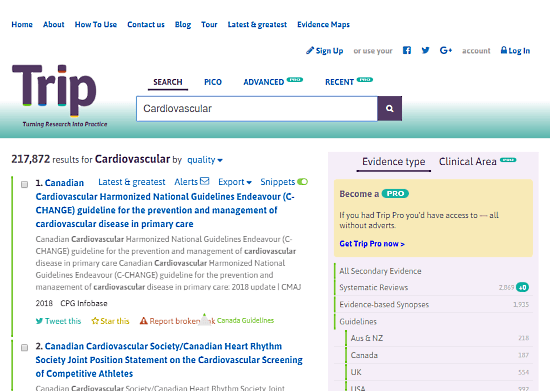The image size is (550, 391).
Task: Click the Sign Up link
Action: (324, 51)
